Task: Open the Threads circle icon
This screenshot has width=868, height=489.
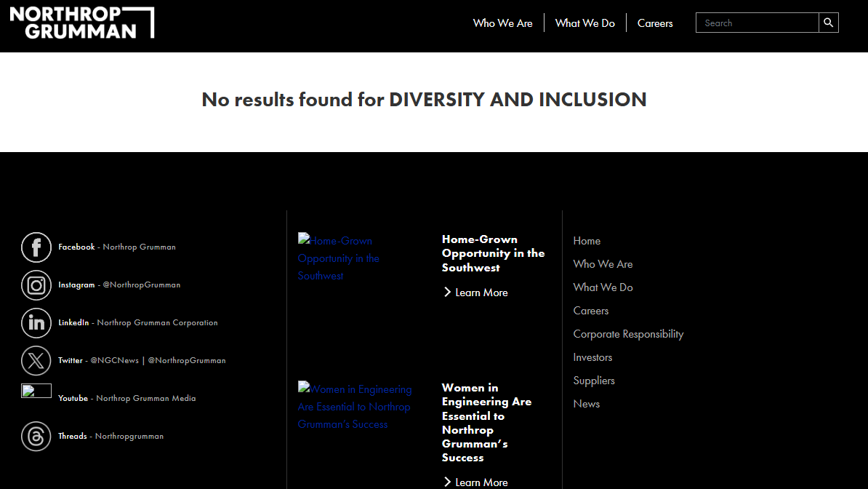Action: tap(36, 437)
